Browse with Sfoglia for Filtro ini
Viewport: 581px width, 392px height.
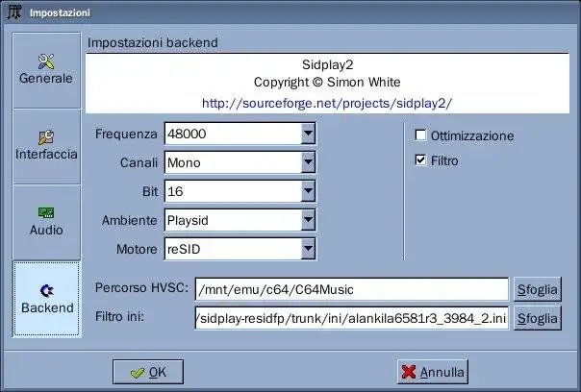pyautogui.click(x=538, y=318)
